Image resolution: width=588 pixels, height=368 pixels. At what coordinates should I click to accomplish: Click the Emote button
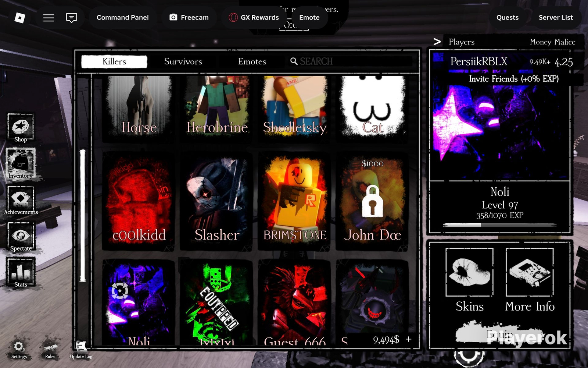click(x=309, y=18)
